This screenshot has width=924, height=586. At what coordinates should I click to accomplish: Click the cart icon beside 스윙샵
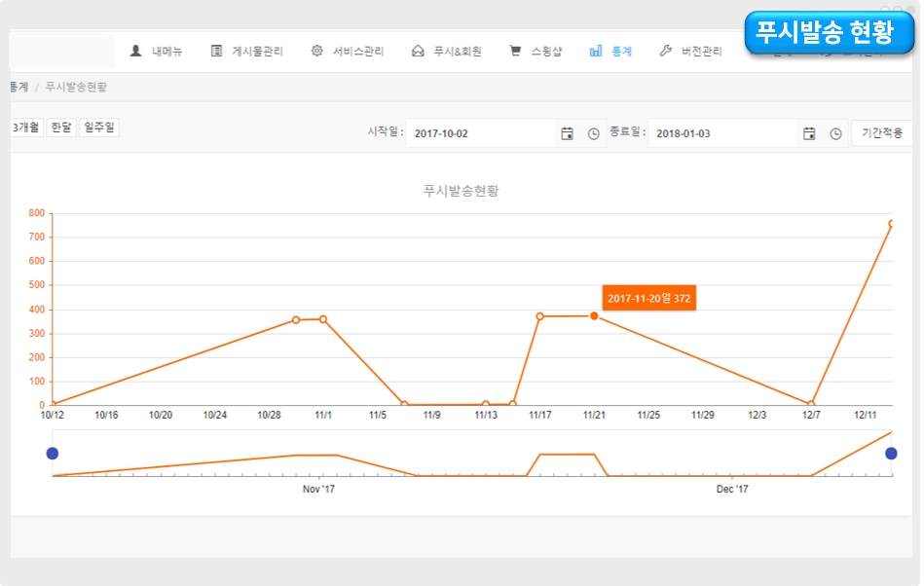pos(515,51)
